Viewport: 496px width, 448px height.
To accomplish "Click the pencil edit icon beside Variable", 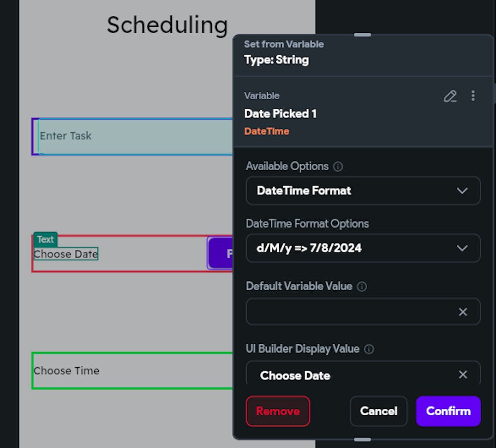I will 450,96.
